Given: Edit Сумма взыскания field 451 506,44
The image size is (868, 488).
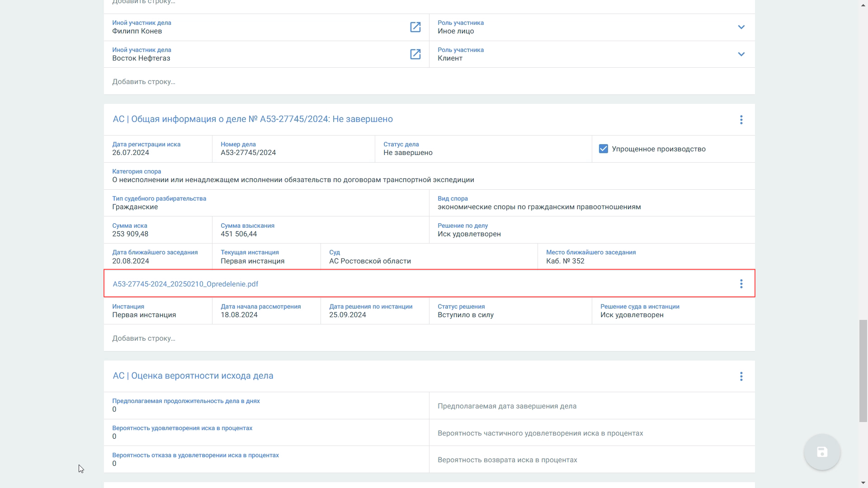Looking at the screenshot, I should [x=321, y=230].
